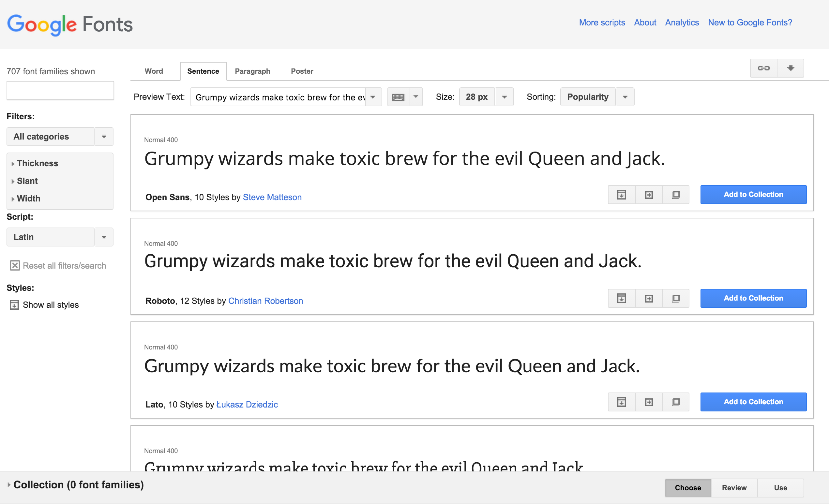Screen dimensions: 829x504
Task: Click the link icon in top toolbar
Action: click(763, 68)
